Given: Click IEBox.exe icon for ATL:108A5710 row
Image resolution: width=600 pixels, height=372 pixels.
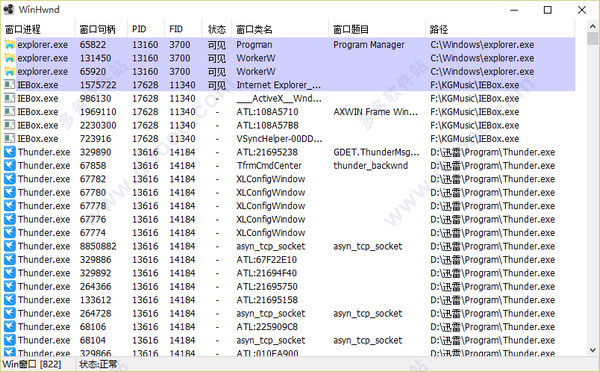Looking at the screenshot, I should (x=10, y=112).
